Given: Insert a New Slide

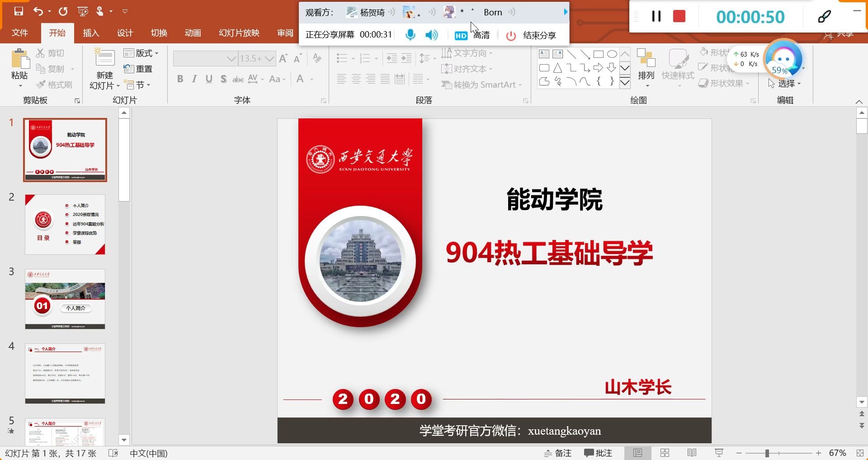Looking at the screenshot, I should [104, 69].
